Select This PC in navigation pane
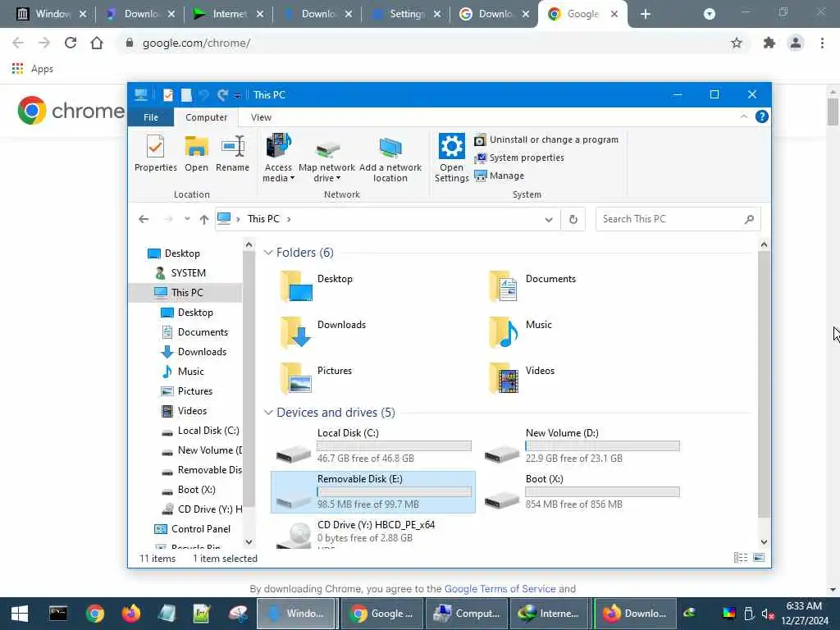This screenshot has height=630, width=840. [x=187, y=293]
